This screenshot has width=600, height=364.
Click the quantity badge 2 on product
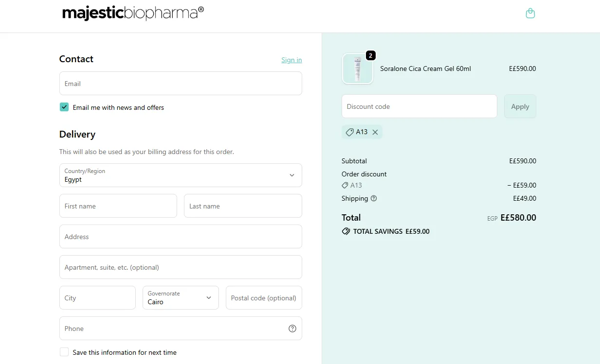(371, 55)
